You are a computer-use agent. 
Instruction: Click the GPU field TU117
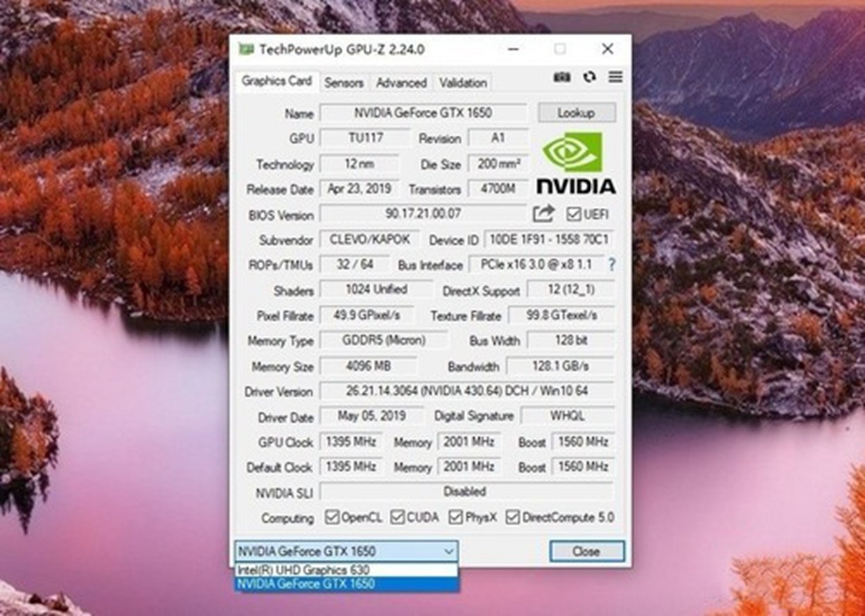(365, 138)
